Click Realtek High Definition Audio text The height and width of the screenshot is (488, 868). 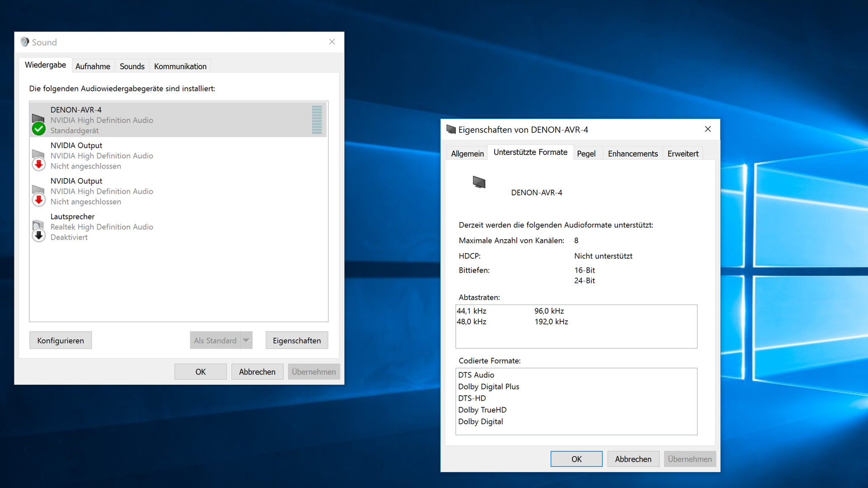pos(102,227)
